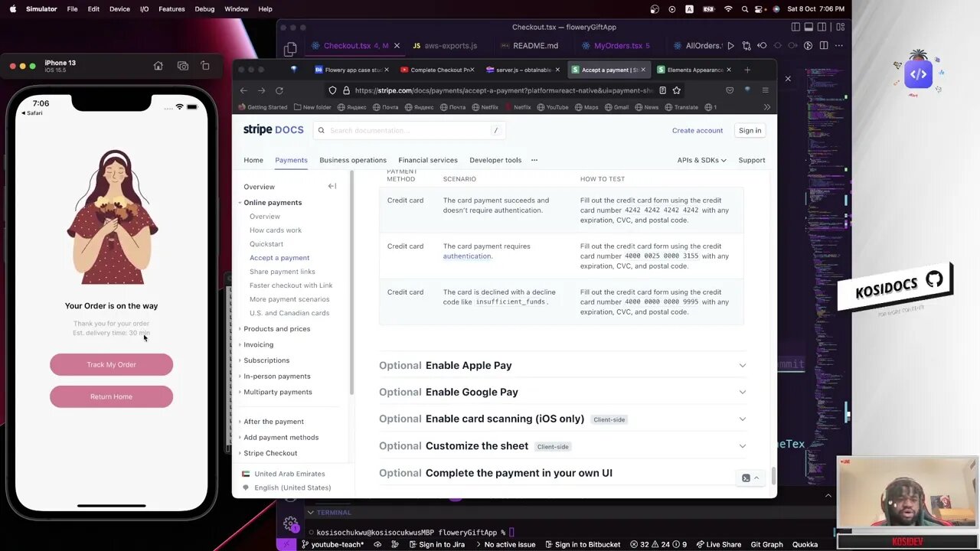Click the simulator Rotate device icon
This screenshot has width=980, height=551.
click(205, 66)
